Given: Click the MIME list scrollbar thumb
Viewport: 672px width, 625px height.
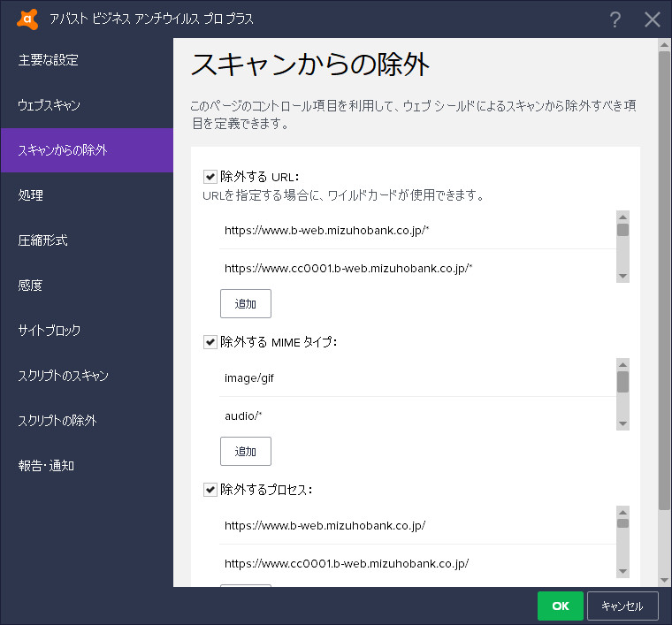Looking at the screenshot, I should [622, 382].
